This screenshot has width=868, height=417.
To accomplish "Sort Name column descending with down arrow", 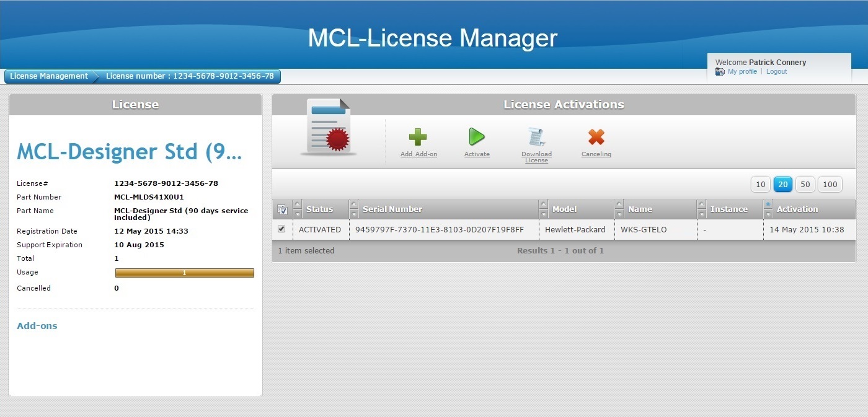I will 619,214.
